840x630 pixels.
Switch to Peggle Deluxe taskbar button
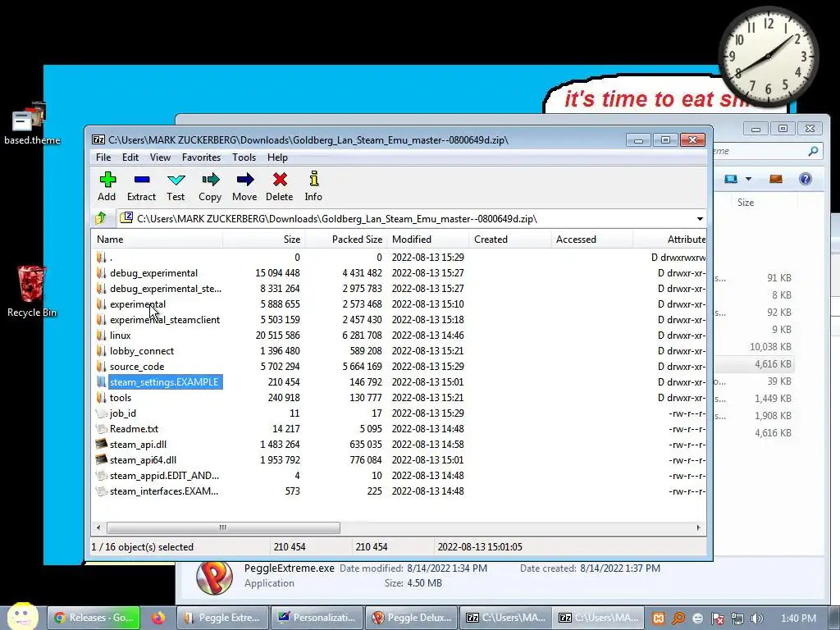(x=413, y=618)
